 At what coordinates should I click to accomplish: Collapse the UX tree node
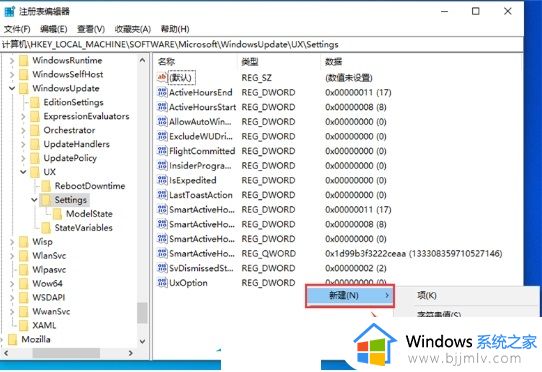23,172
